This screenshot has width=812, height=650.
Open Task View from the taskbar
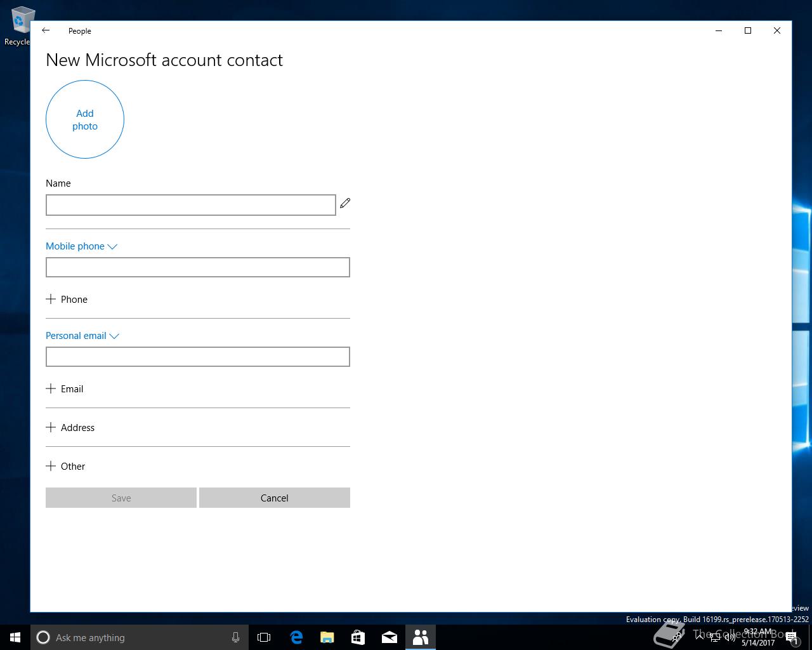(x=264, y=637)
